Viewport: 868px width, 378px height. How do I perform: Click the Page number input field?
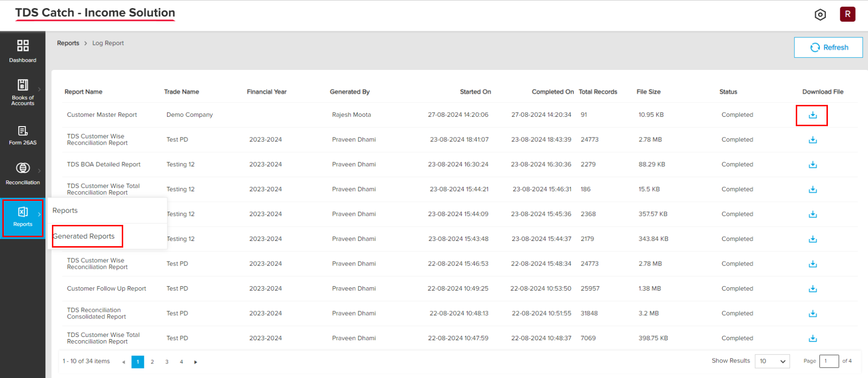[829, 361]
